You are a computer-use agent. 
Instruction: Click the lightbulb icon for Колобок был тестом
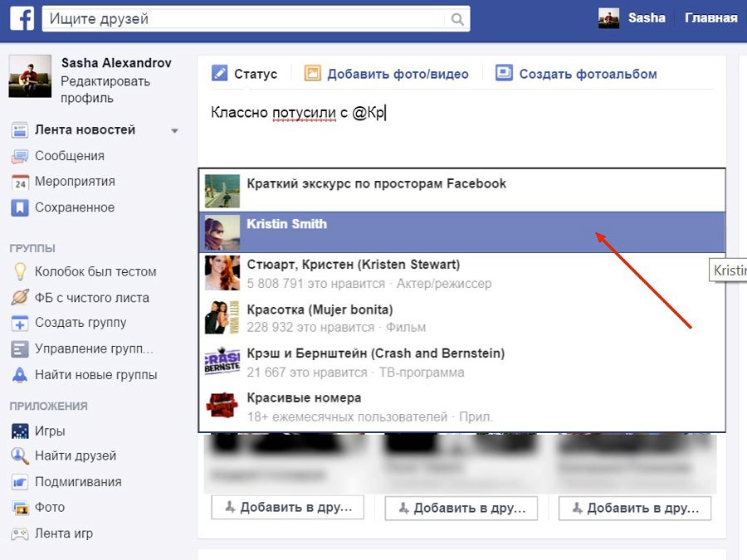pyautogui.click(x=20, y=271)
